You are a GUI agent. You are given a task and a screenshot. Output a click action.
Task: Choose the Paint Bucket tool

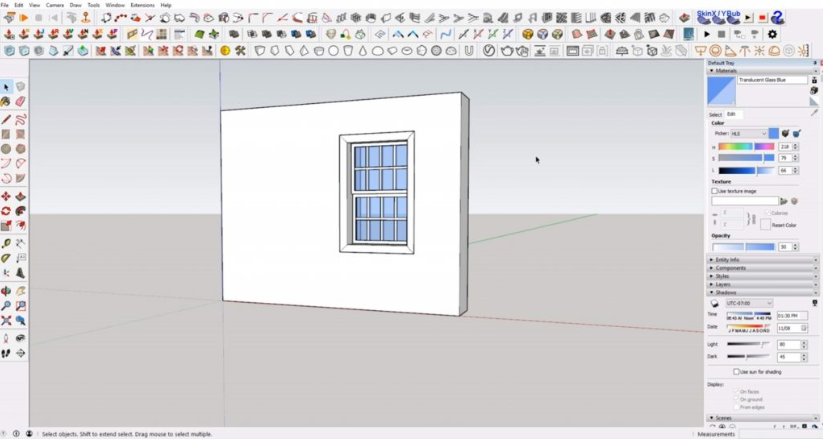(x=6, y=101)
